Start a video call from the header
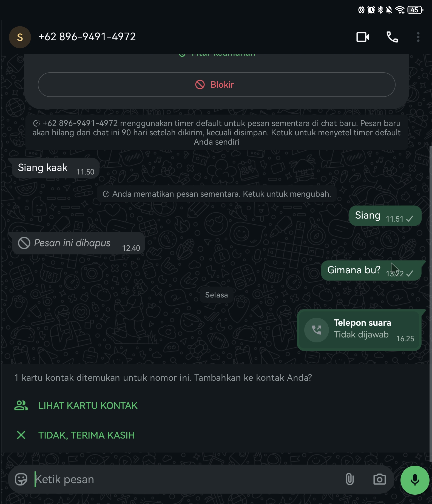Viewport: 432px width, 504px height. coord(363,37)
